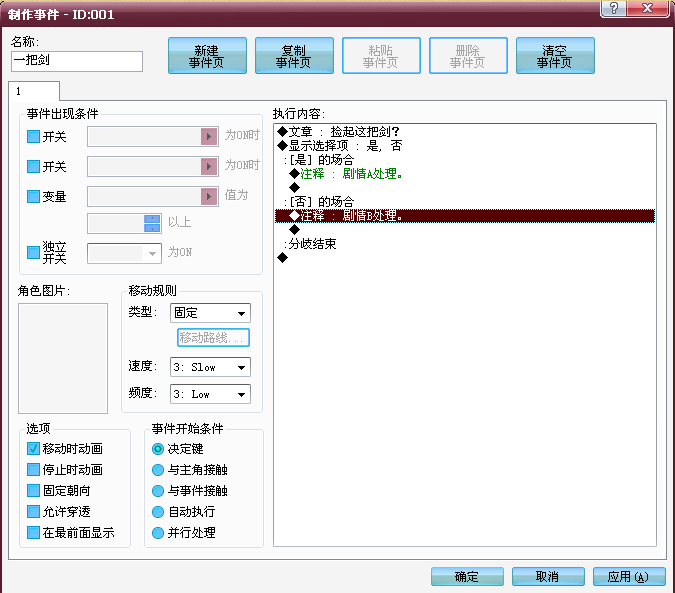Select the 显示选择项：是, 否 command line
Viewport: 675px width, 593px height.
[465, 146]
